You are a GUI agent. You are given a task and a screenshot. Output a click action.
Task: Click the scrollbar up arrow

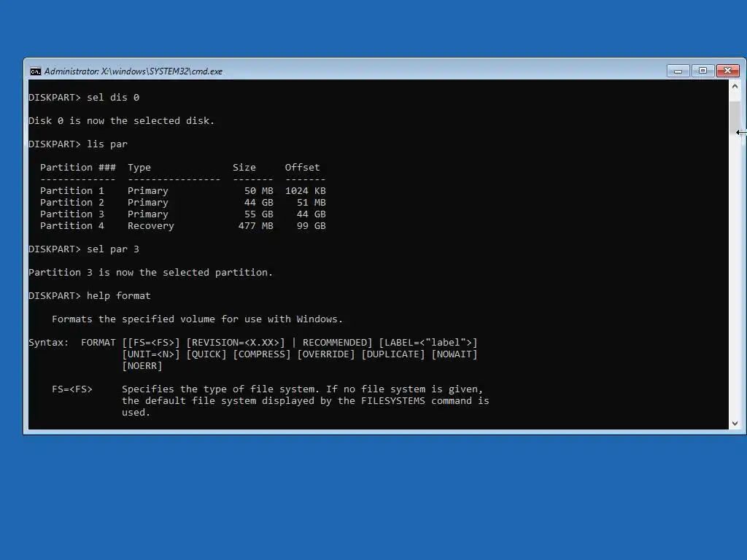(735, 87)
